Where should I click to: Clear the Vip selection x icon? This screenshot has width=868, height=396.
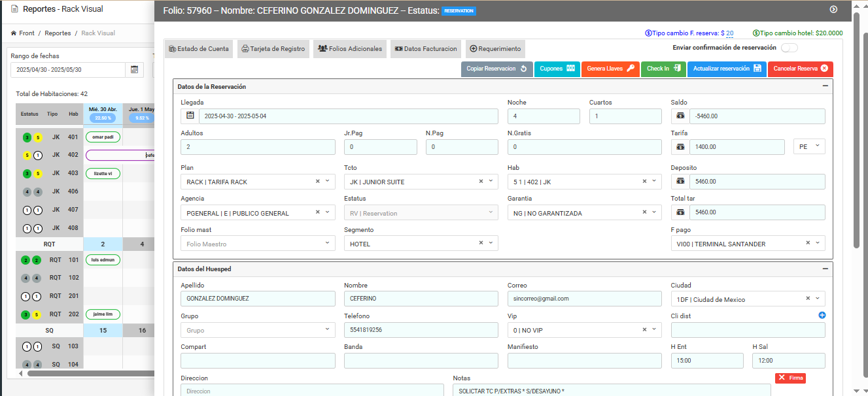pos(645,330)
